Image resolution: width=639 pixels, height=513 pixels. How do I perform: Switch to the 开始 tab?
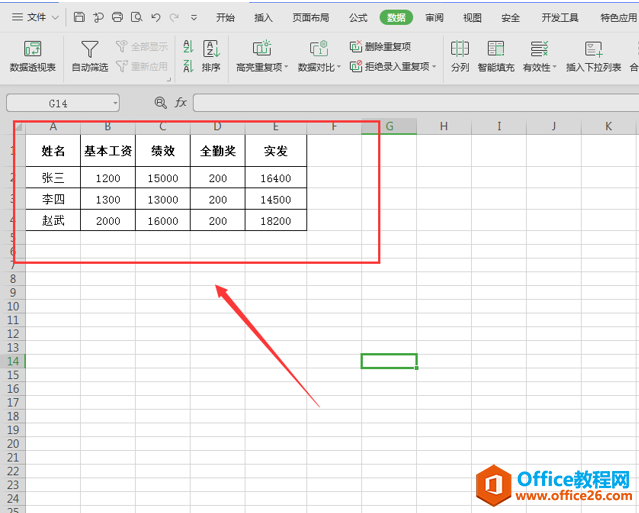225,18
